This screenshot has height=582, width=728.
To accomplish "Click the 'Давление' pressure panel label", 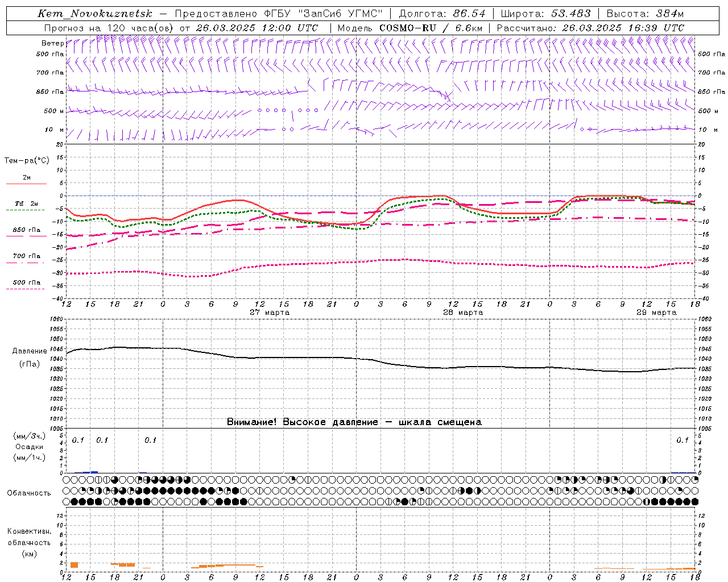I will tap(30, 351).
